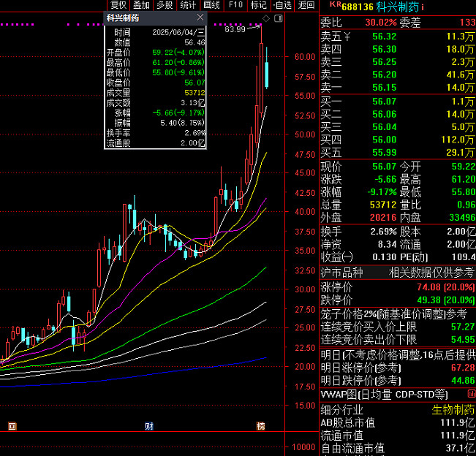Open the 统计 statistics tool
The height and width of the screenshot is (456, 476).
click(x=188, y=5)
